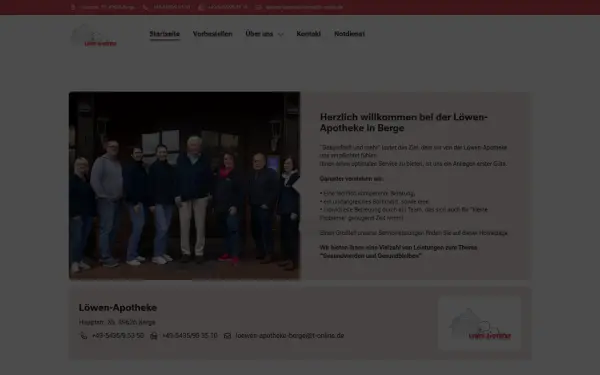Click the Löwen-Apotheke logo in contact card

479,323
